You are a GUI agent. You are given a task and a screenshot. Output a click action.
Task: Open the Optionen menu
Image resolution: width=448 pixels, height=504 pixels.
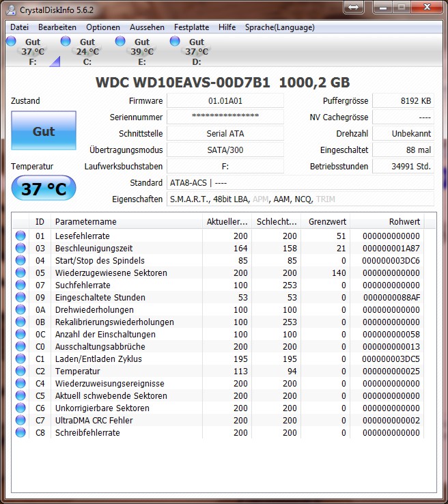coord(103,27)
